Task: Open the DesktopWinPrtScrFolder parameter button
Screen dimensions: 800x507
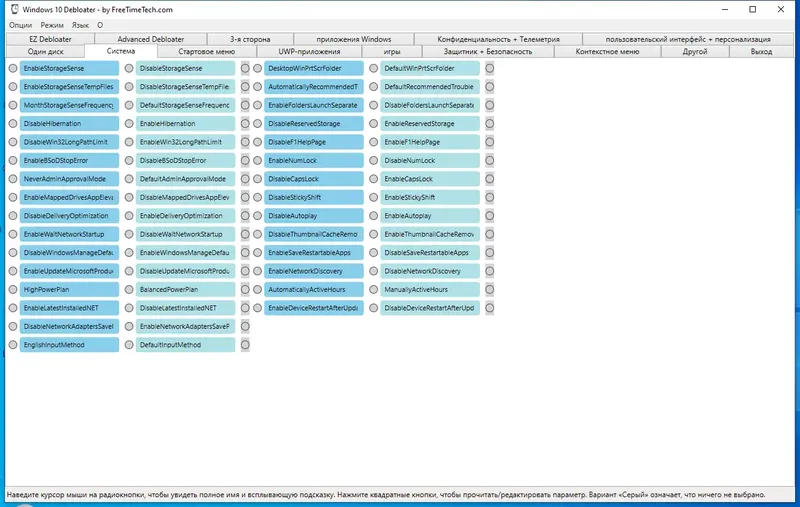Action: pyautogui.click(x=314, y=68)
